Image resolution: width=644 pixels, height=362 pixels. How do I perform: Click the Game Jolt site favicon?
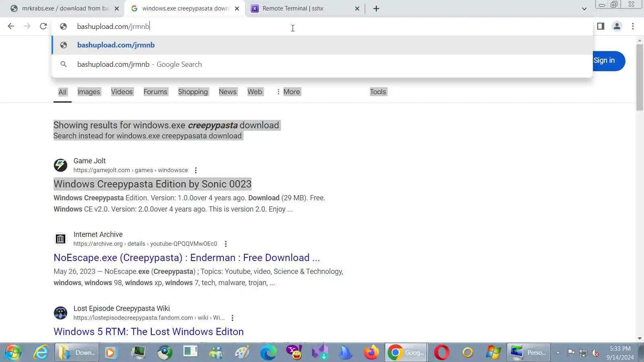pos(60,165)
